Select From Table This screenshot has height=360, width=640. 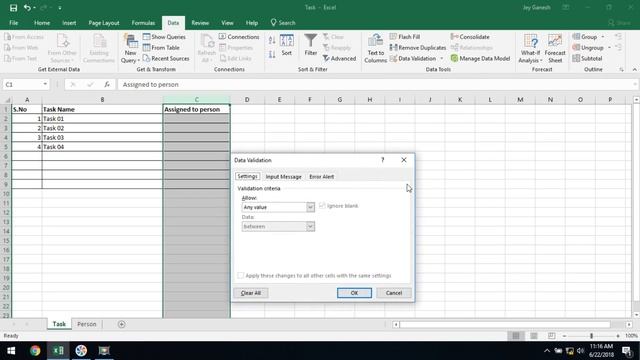click(161, 48)
